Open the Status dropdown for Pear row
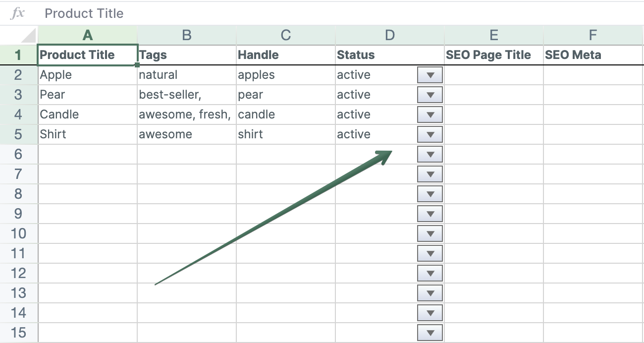This screenshot has width=644, height=343. (429, 95)
